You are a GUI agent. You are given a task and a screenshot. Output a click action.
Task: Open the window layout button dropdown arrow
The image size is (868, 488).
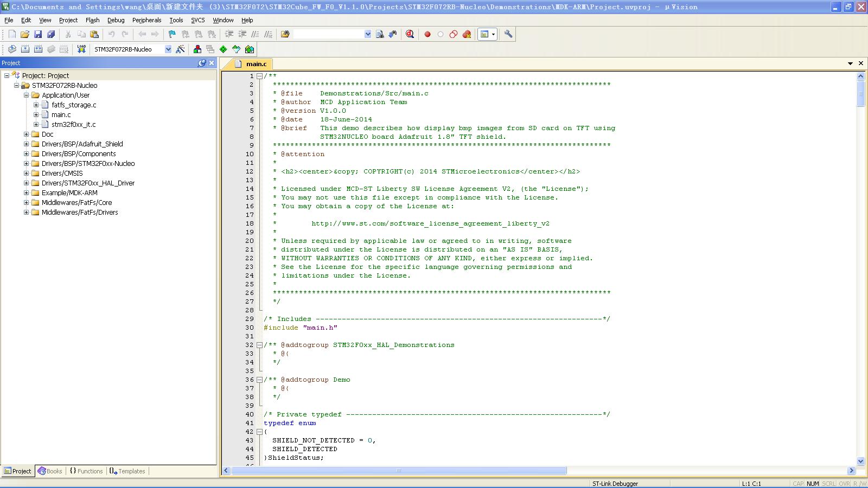(493, 34)
